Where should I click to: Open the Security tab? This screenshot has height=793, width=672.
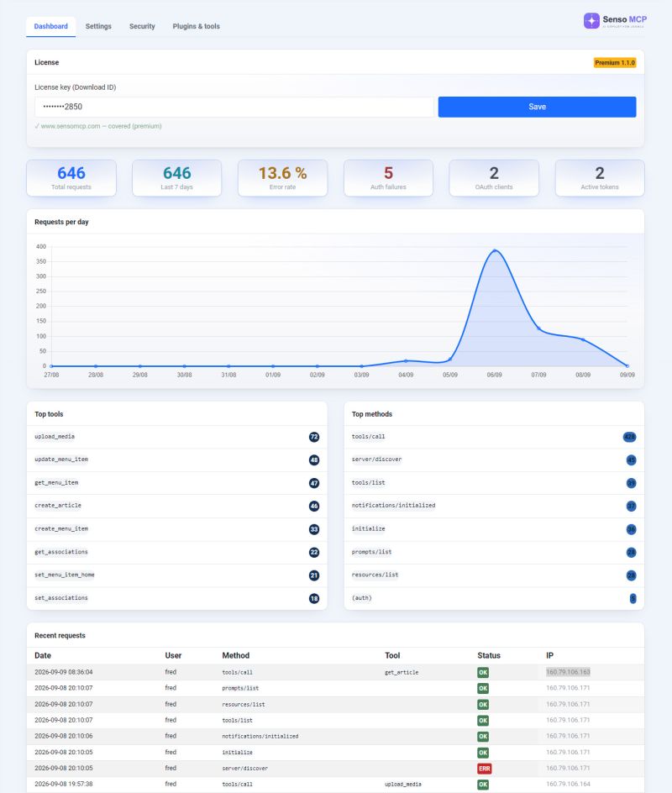[142, 26]
